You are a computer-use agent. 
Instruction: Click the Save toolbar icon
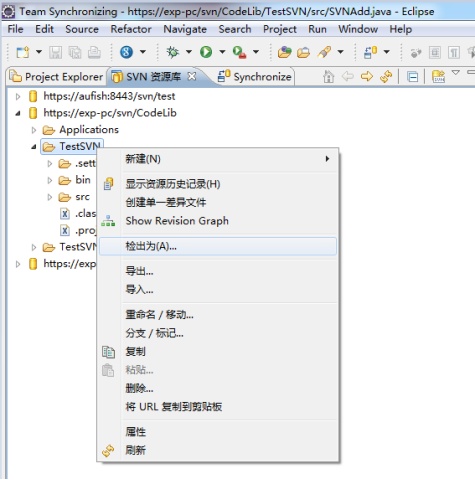[x=55, y=52]
